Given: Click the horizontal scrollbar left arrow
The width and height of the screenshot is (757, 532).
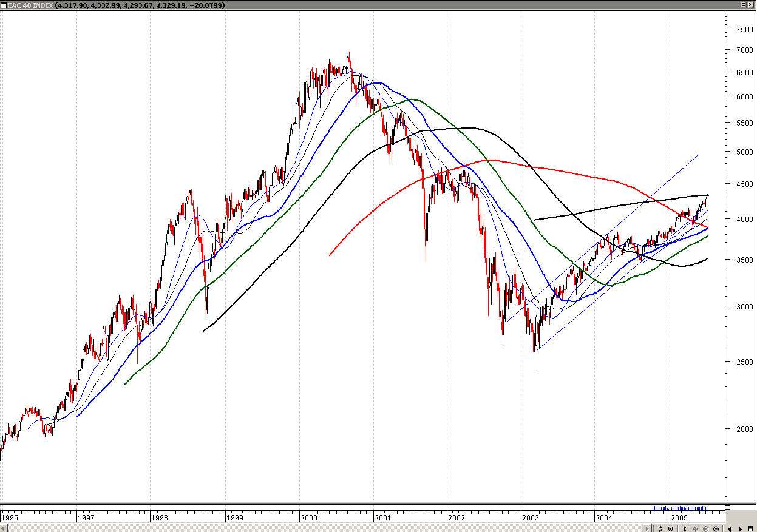Looking at the screenshot, I should coord(4,528).
